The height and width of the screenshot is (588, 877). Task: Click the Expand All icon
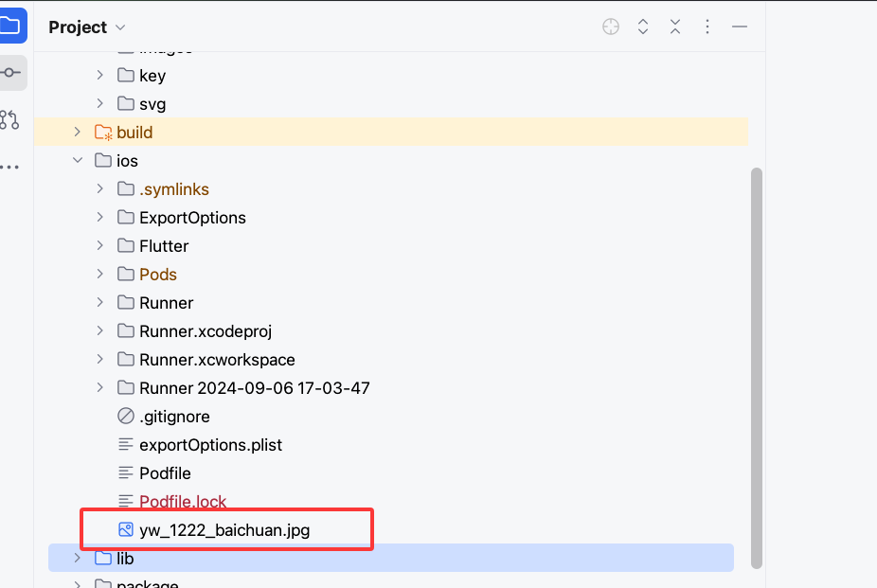point(643,27)
